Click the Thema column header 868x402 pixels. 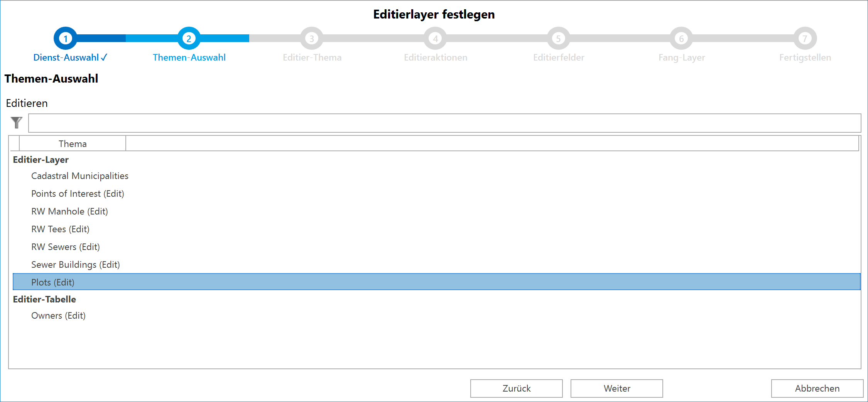(x=73, y=143)
